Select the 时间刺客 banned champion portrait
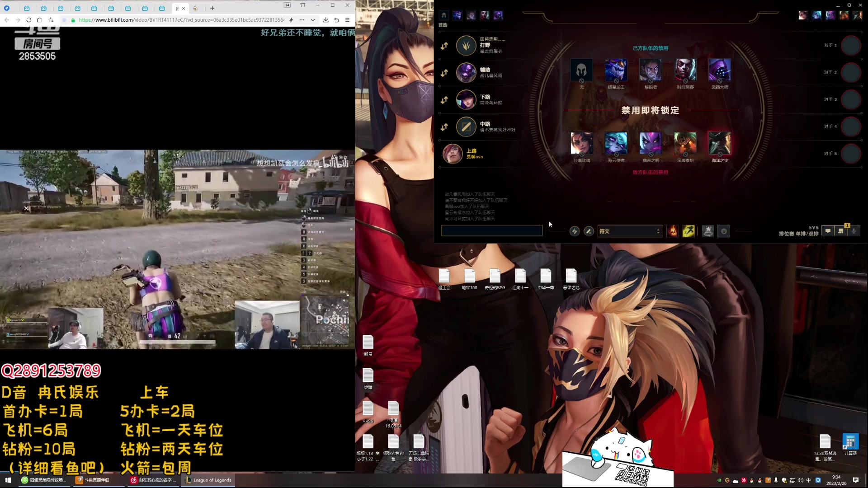This screenshot has width=868, height=488. 685,70
